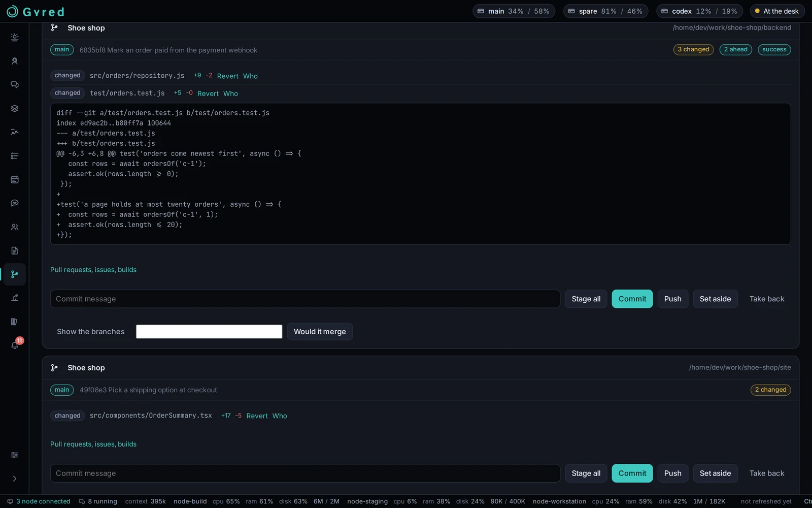
Task: Revert changes to src/components/OrderSummary.tsx
Action: pyautogui.click(x=257, y=416)
